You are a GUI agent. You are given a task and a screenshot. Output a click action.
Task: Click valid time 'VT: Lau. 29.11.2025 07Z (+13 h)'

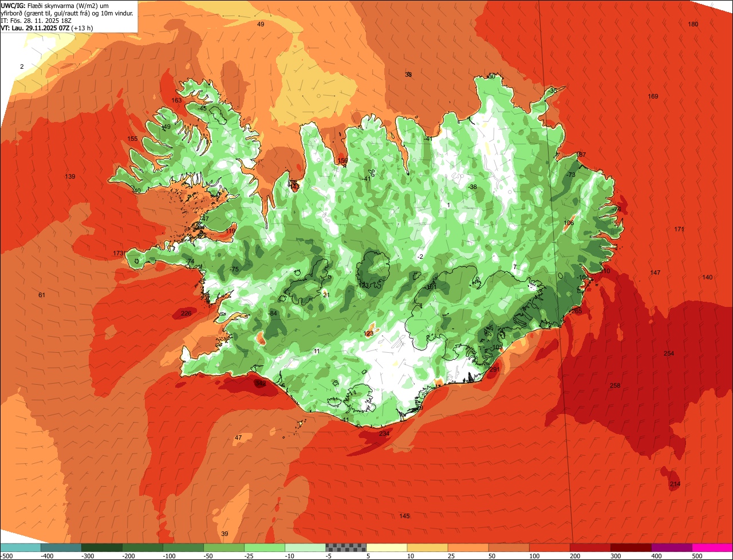pyautogui.click(x=47, y=28)
